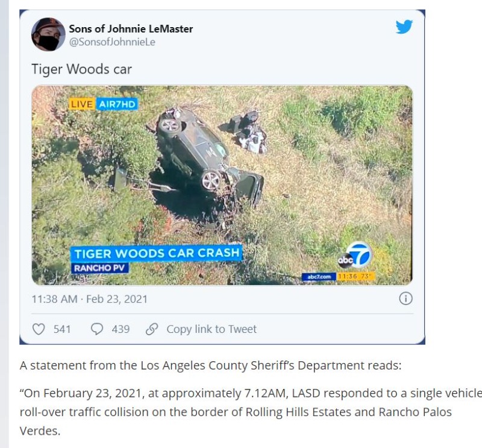Click the RANCHO PV location label
This screenshot has height=448, width=482.
99,268
